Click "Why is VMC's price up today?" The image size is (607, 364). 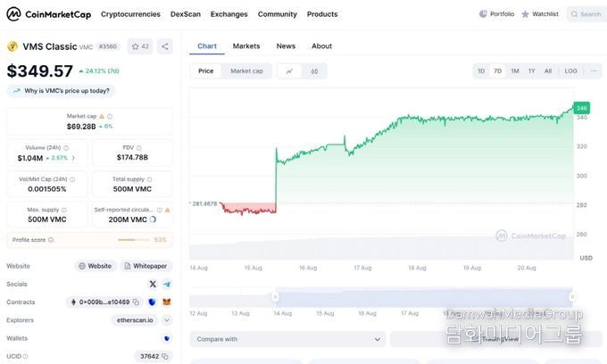(62, 91)
